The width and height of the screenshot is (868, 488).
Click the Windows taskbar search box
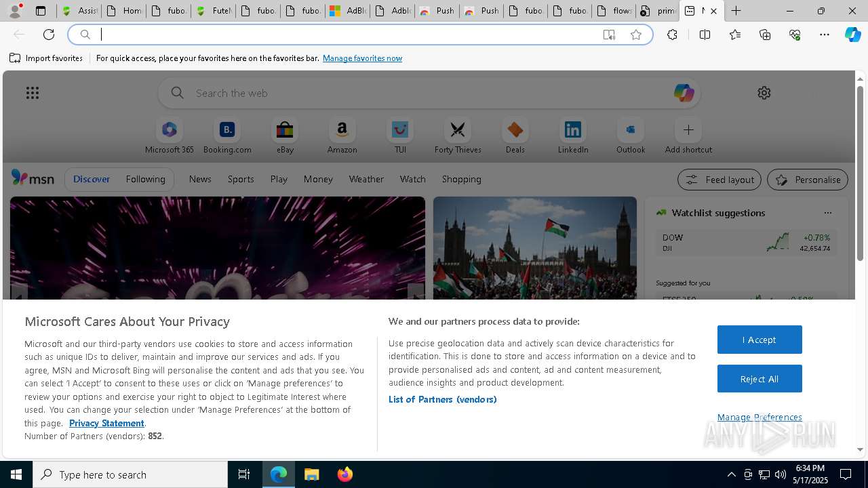pyautogui.click(x=130, y=474)
